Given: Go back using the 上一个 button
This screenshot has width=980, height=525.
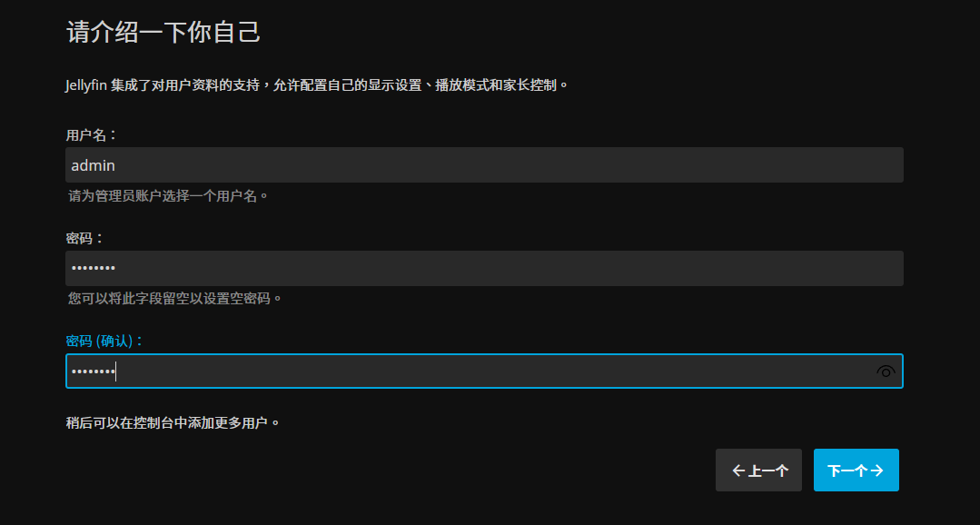Looking at the screenshot, I should pyautogui.click(x=758, y=470).
